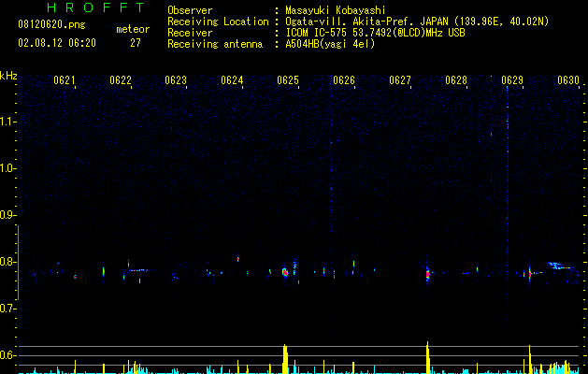Click the 0.8 kHz axis label
This screenshot has width=588, height=374.
pos(7,262)
